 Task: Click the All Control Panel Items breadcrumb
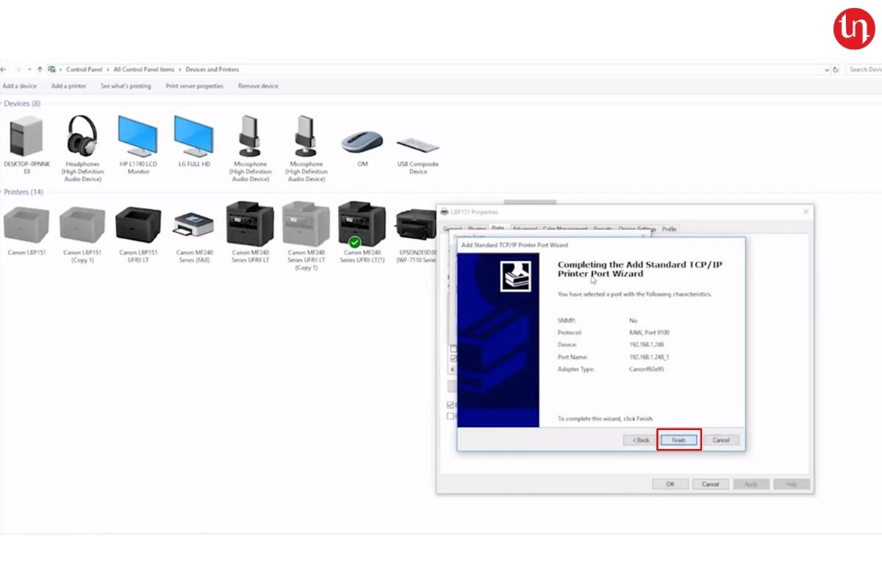(x=144, y=69)
